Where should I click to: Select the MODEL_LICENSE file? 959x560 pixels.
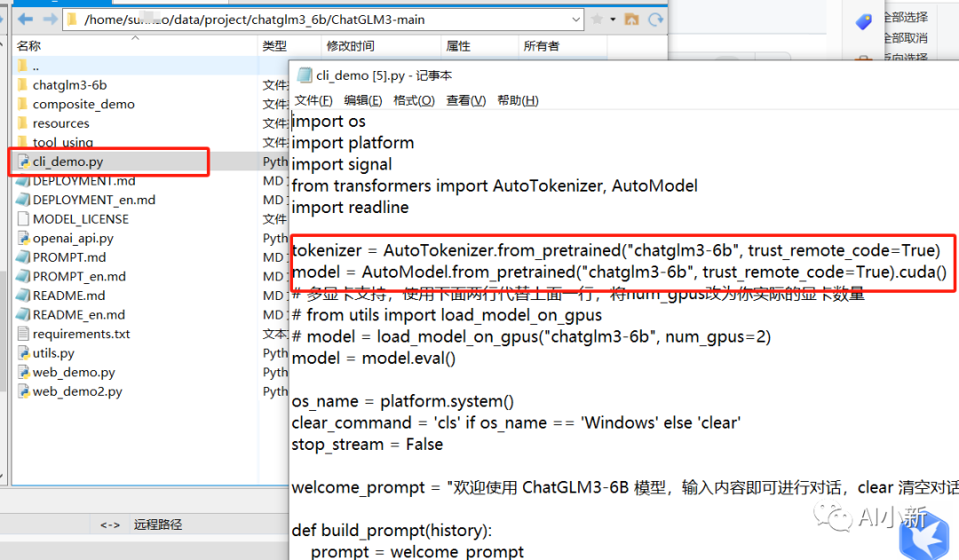pos(80,219)
